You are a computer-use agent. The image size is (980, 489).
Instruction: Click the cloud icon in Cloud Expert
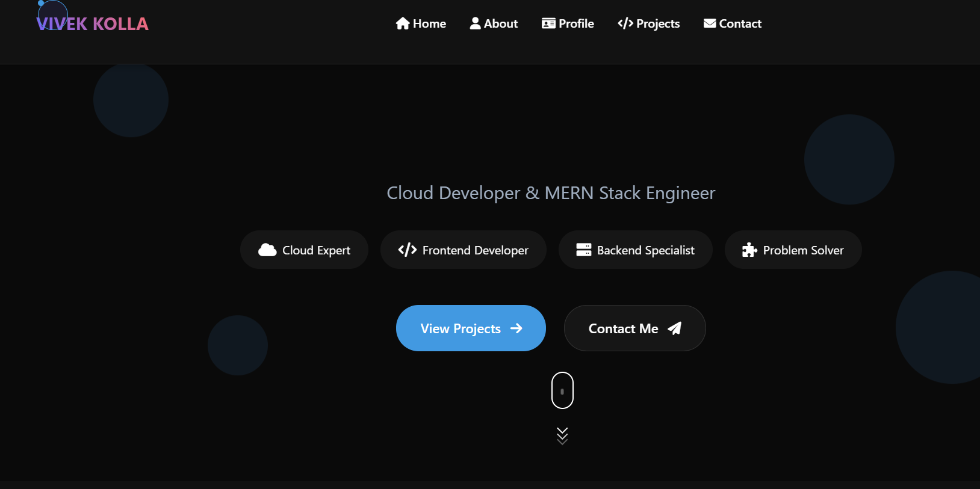(x=267, y=250)
